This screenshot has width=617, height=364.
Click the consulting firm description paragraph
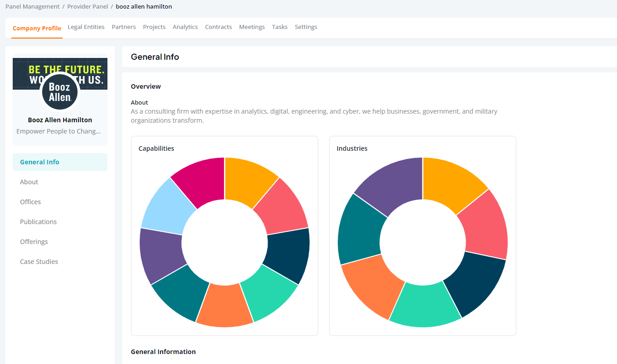pos(314,116)
